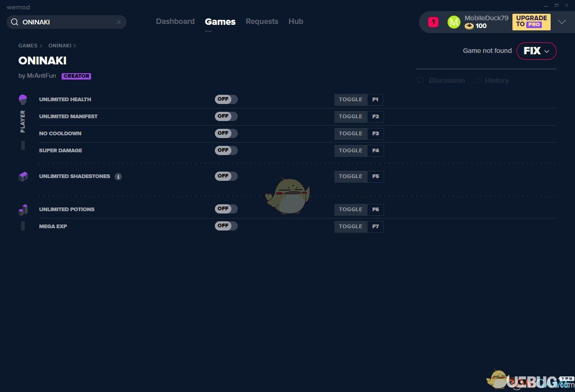Click the Game not found status
Viewport: 575px width, 392px height.
click(x=487, y=51)
